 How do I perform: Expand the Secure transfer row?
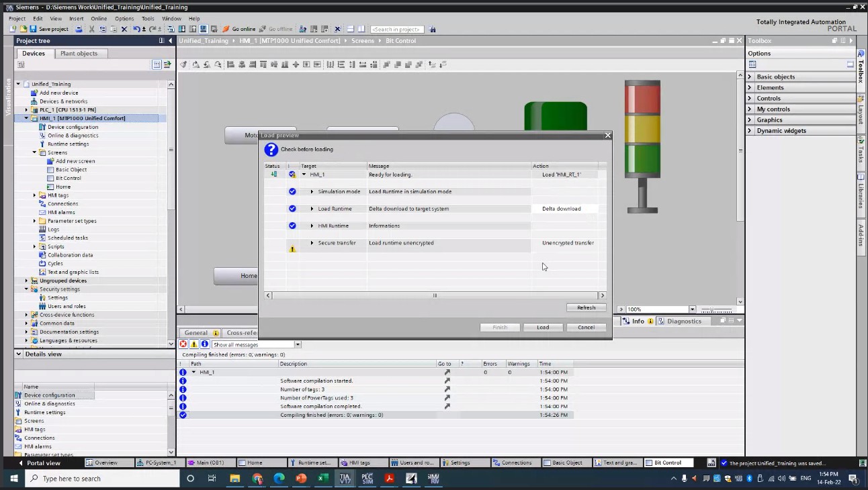click(x=312, y=243)
